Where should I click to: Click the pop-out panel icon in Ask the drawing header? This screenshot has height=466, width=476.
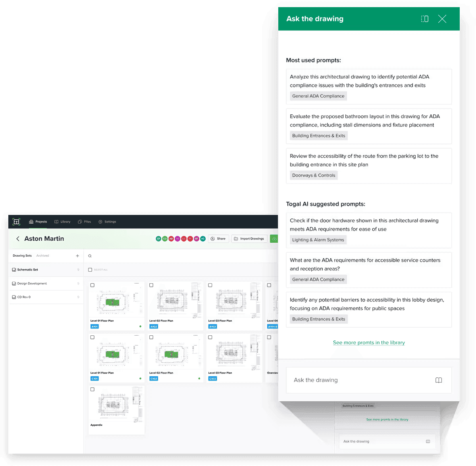point(424,19)
